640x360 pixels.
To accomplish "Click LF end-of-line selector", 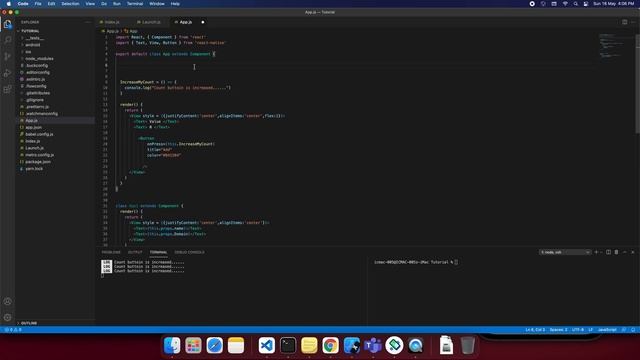I will (x=591, y=330).
